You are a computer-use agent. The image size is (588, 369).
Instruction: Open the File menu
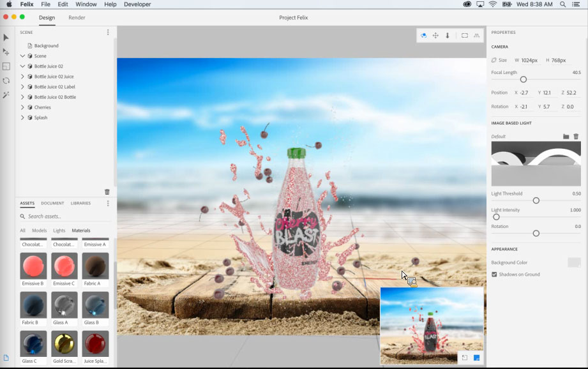(x=46, y=4)
